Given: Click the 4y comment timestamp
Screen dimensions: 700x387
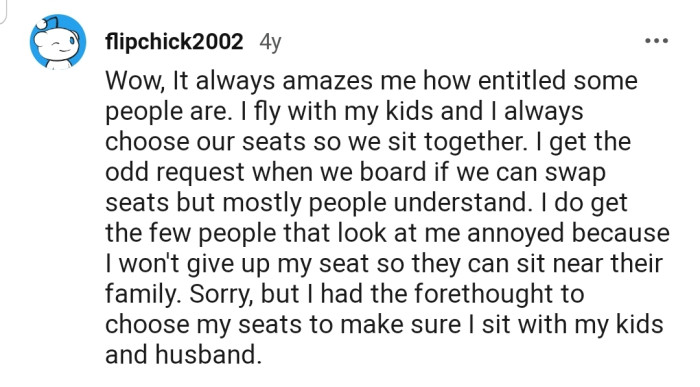Looking at the screenshot, I should tap(271, 43).
